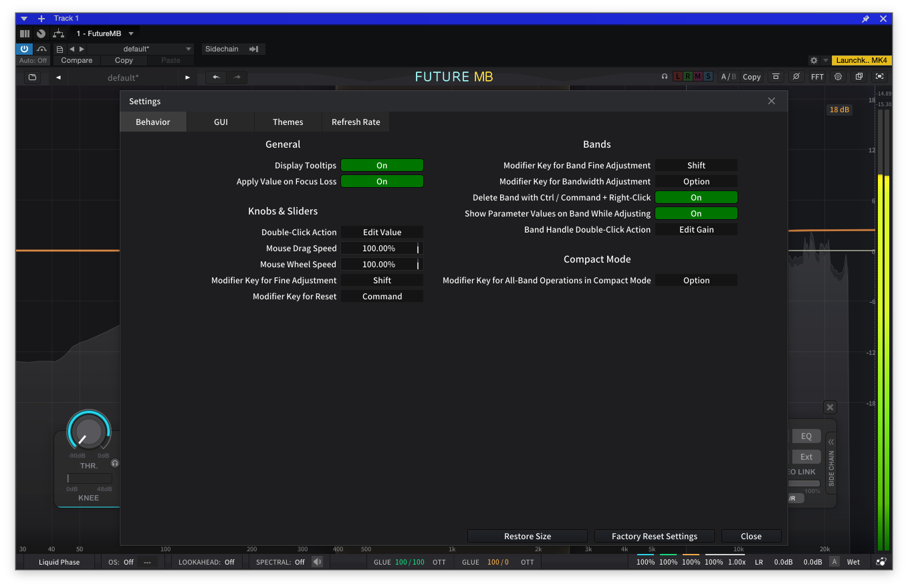Click Factory Reset Settings button
This screenshot has width=908, height=588.
pyautogui.click(x=655, y=536)
